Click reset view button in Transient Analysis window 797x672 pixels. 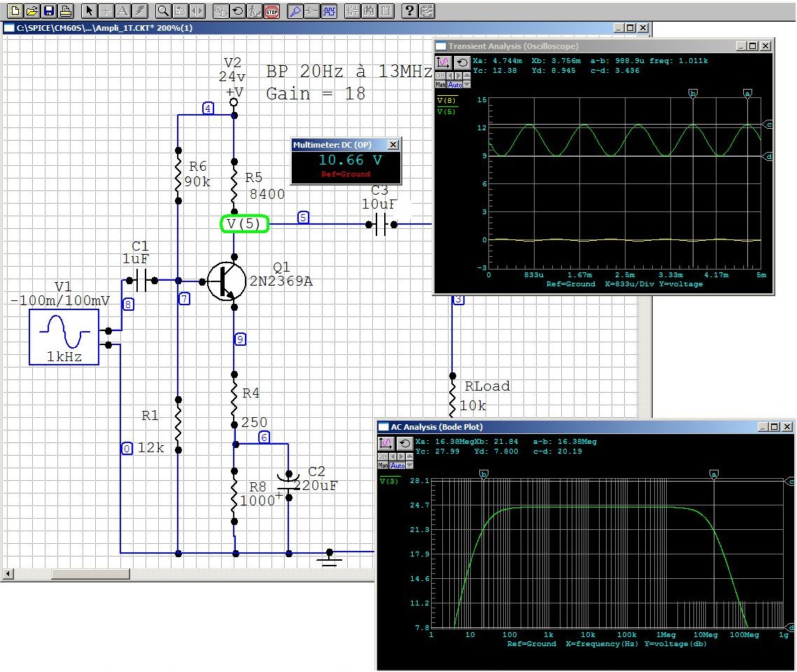pos(462,62)
